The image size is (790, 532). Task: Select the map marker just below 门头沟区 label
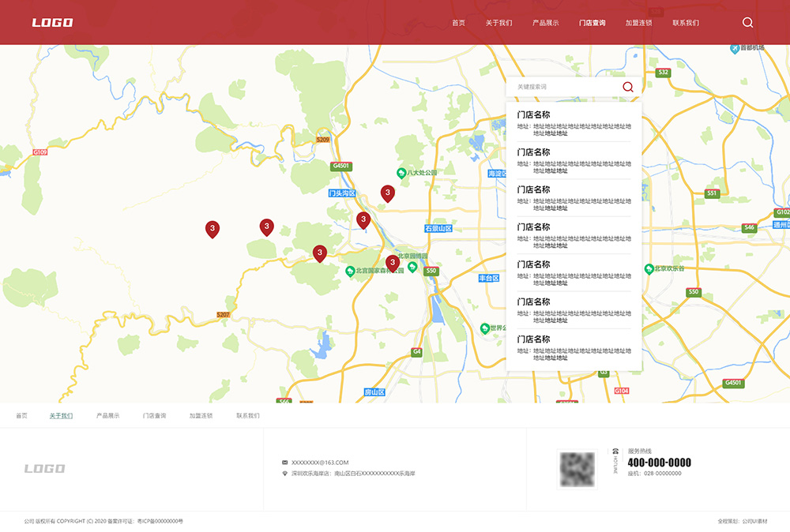click(x=363, y=220)
